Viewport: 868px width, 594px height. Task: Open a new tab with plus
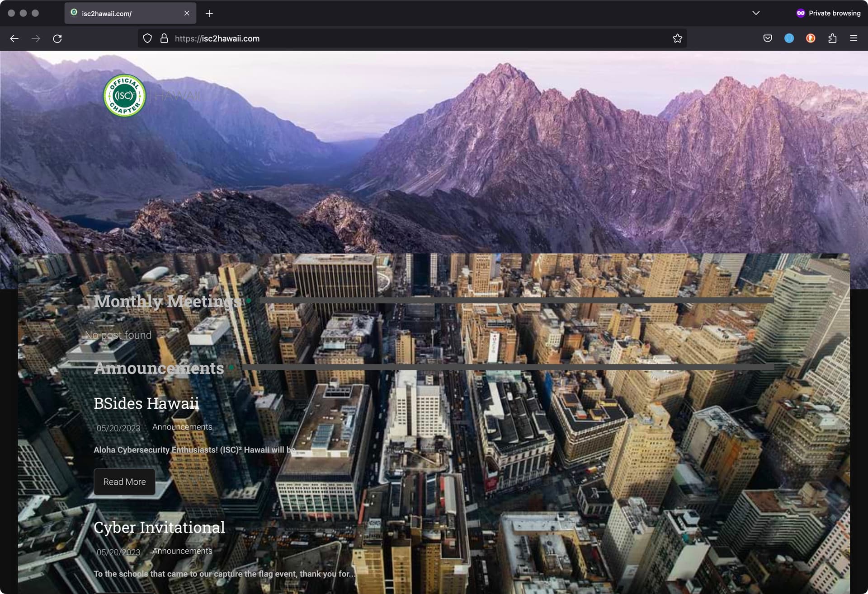[209, 14]
